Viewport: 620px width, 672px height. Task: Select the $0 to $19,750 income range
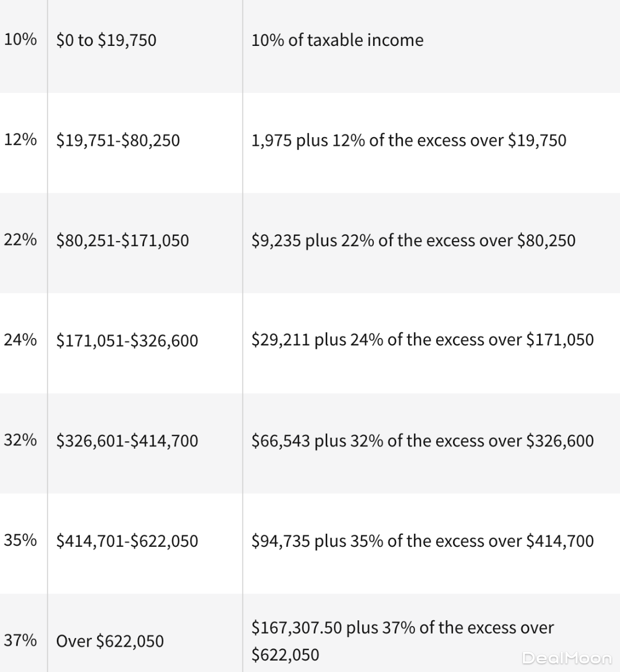pyautogui.click(x=106, y=40)
